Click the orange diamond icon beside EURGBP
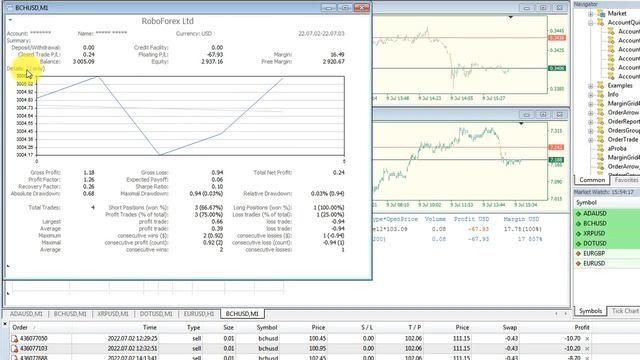The height and width of the screenshot is (360, 640). pos(578,253)
